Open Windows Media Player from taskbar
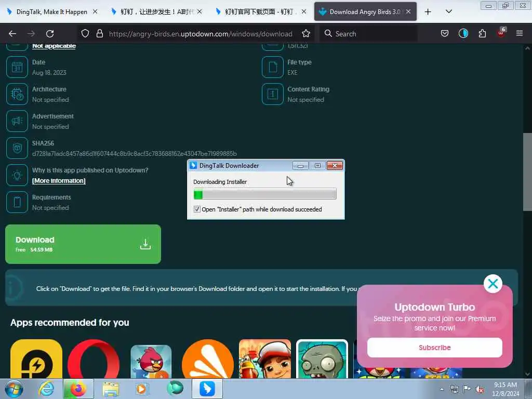The width and height of the screenshot is (532, 399). click(142, 389)
